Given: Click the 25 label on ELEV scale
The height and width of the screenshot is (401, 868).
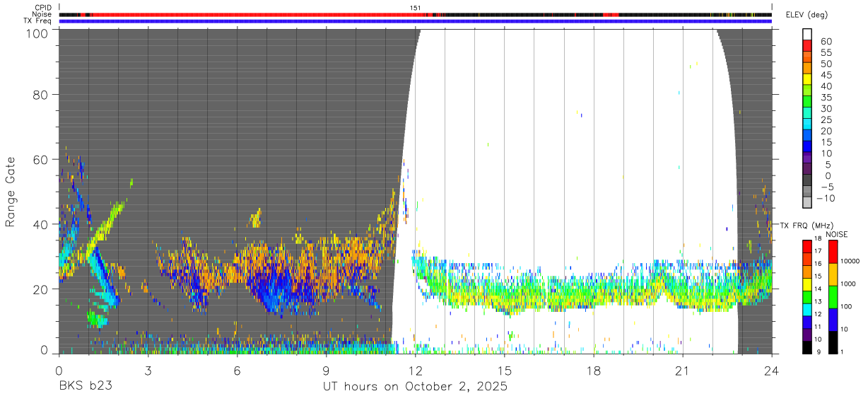Looking at the screenshot, I should point(825,120).
